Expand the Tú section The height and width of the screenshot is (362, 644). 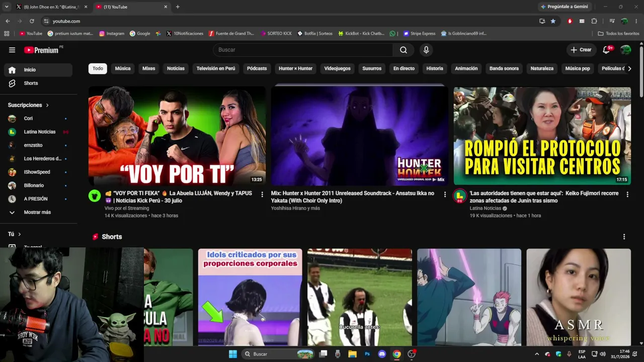pos(15,234)
